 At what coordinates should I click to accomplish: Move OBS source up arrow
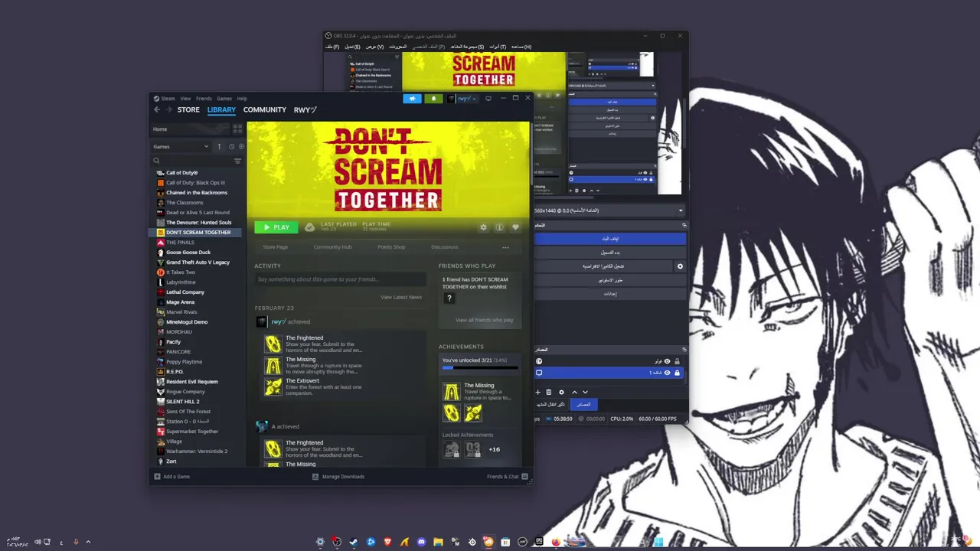574,392
